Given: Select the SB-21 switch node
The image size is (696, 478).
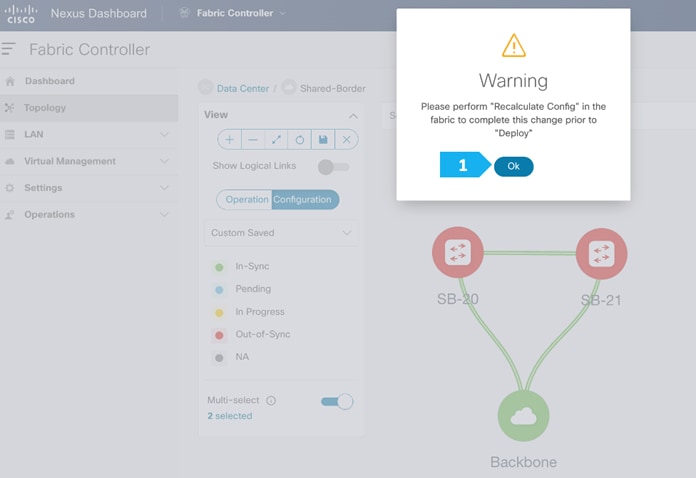Looking at the screenshot, I should (601, 254).
